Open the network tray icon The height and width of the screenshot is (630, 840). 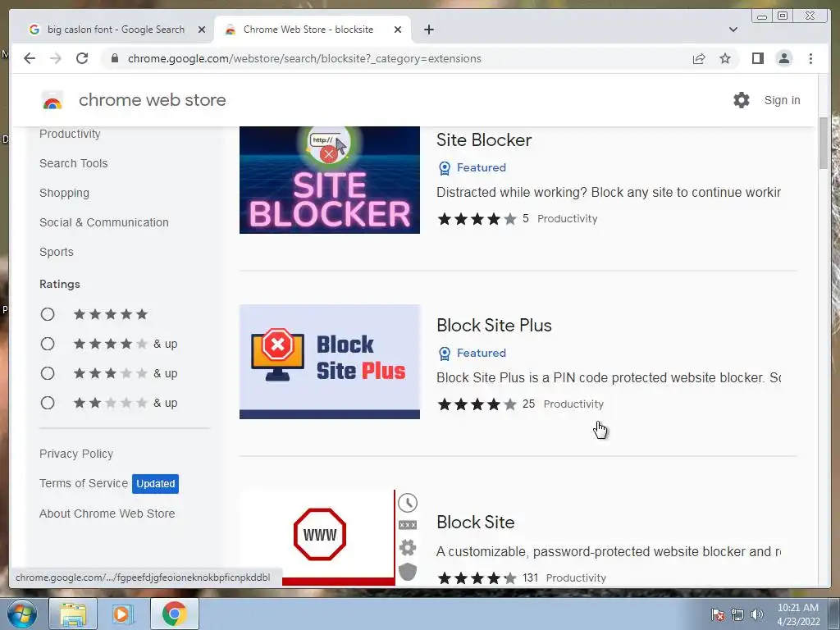pyautogui.click(x=737, y=614)
